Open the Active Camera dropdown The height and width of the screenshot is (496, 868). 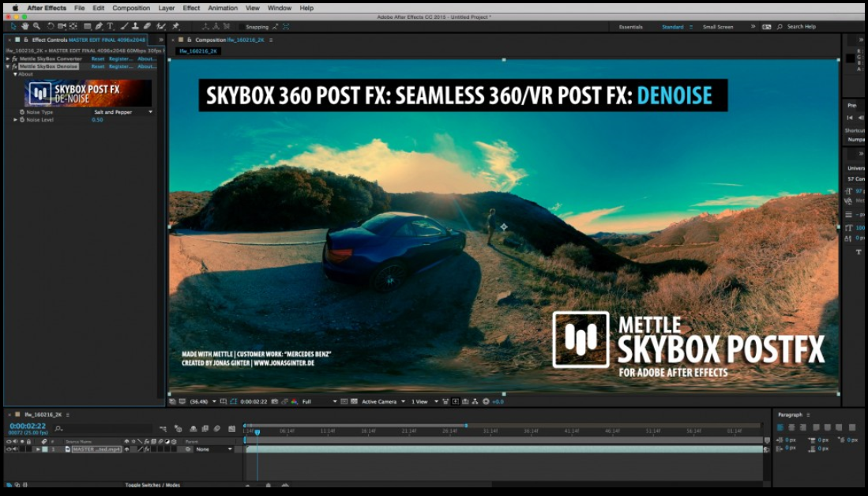[383, 402]
